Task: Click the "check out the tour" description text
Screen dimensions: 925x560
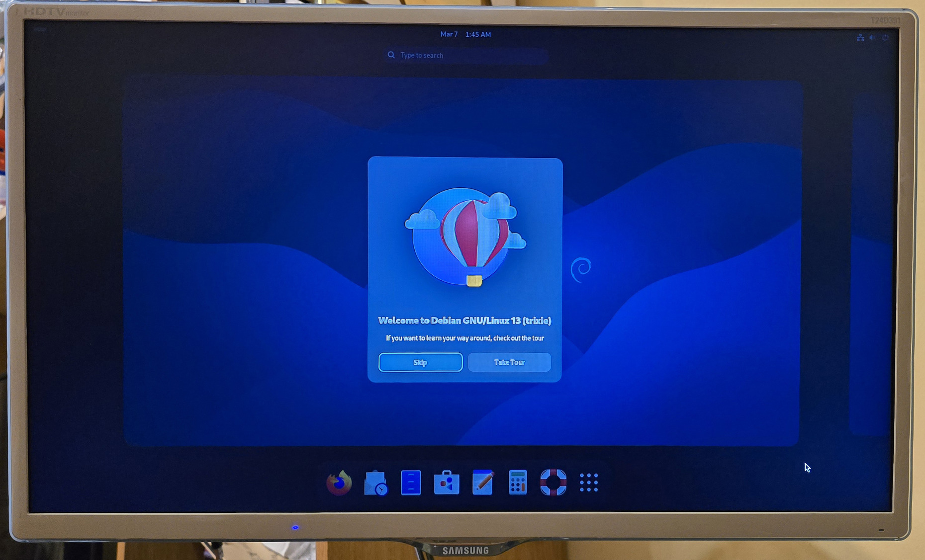Action: pos(465,338)
